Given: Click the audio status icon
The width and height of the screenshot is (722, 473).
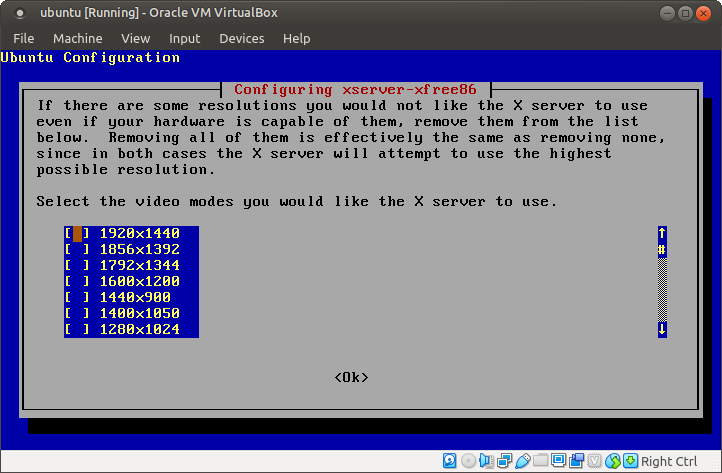Looking at the screenshot, I should click(x=486, y=461).
